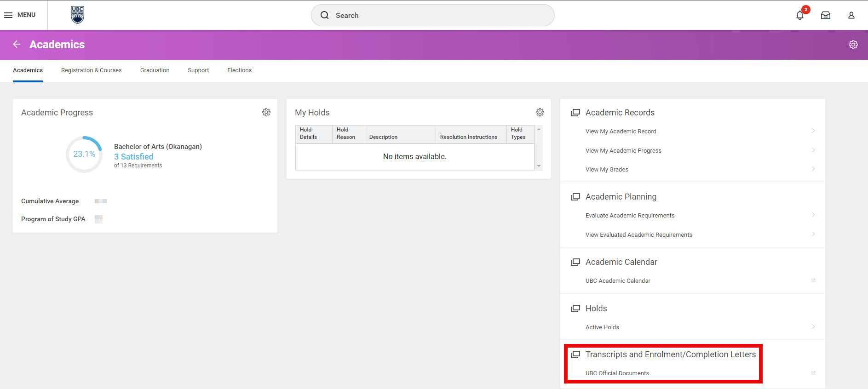Click the Academic Records section icon

(575, 113)
